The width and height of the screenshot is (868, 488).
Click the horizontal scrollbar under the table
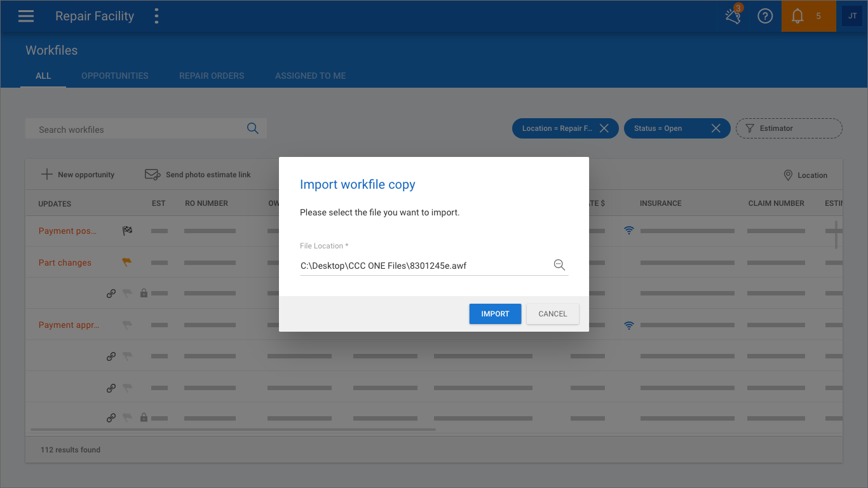coord(233,430)
